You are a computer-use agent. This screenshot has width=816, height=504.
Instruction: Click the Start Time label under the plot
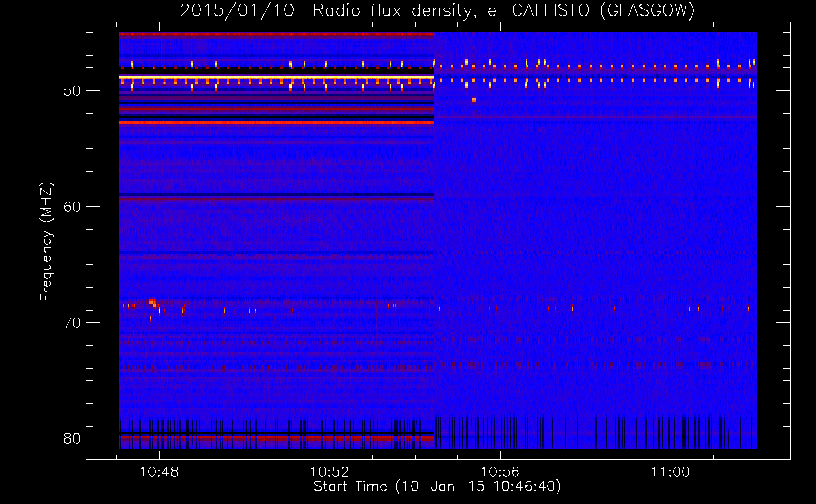point(437,487)
